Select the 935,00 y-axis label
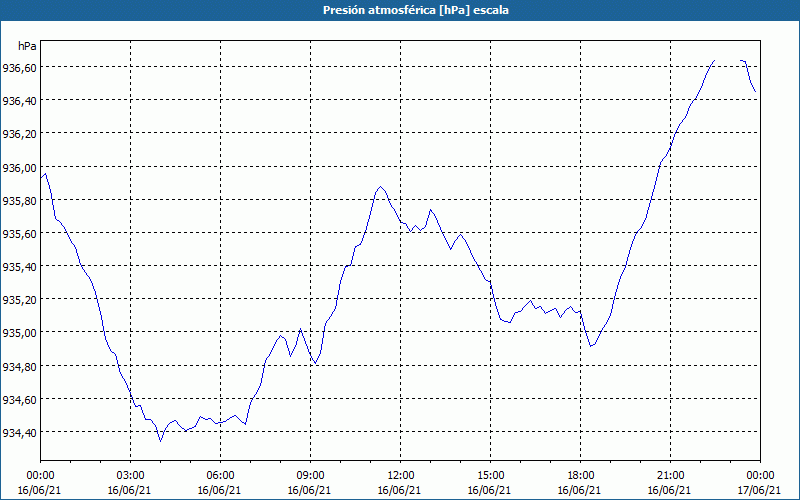800x500 pixels. click(x=19, y=333)
